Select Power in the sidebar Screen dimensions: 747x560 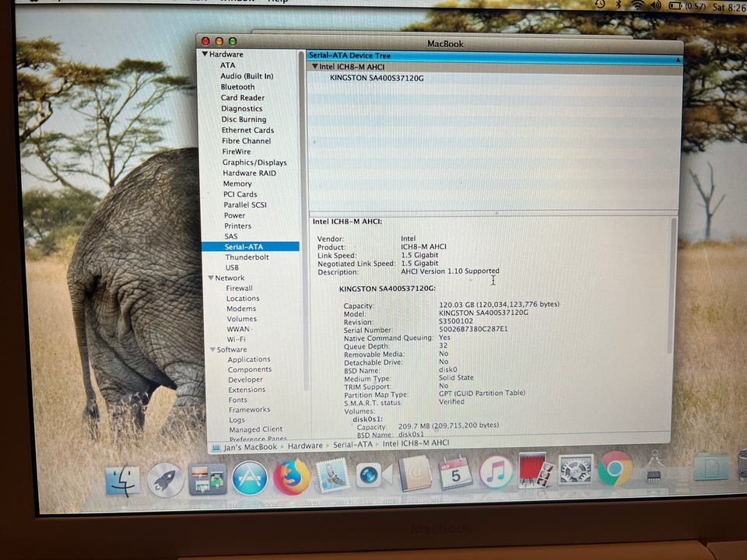[234, 215]
